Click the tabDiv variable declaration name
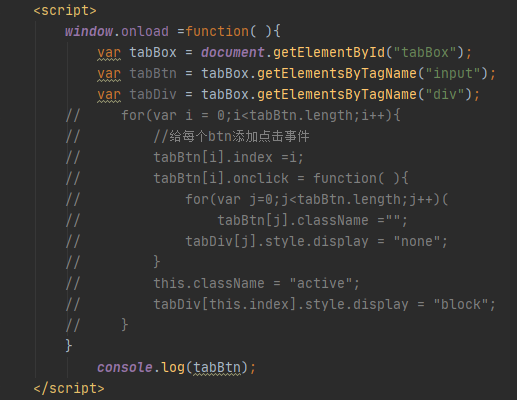517x400 pixels. point(153,94)
